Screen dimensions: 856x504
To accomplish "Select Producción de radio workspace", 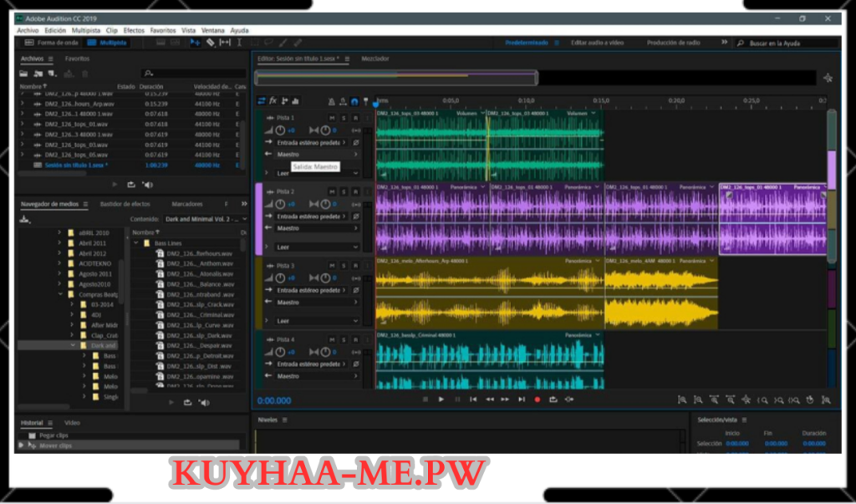I will [673, 43].
